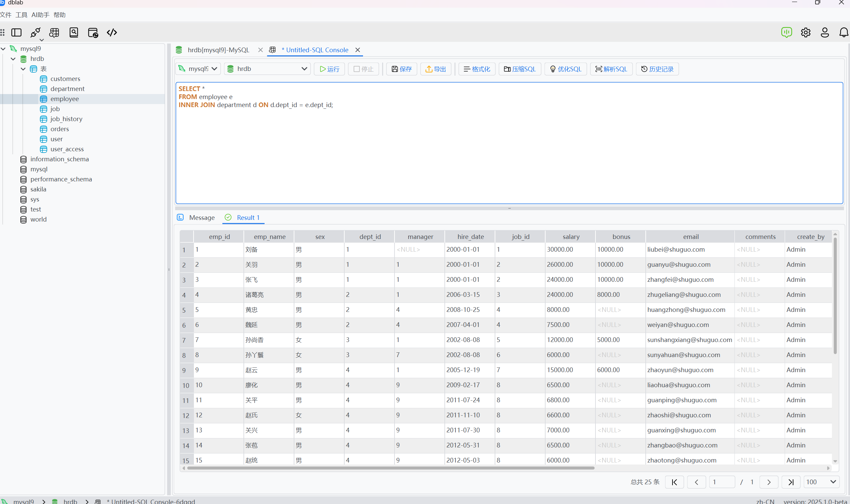850x504 pixels.
Task: Click the 运行 run button
Action: pos(329,69)
